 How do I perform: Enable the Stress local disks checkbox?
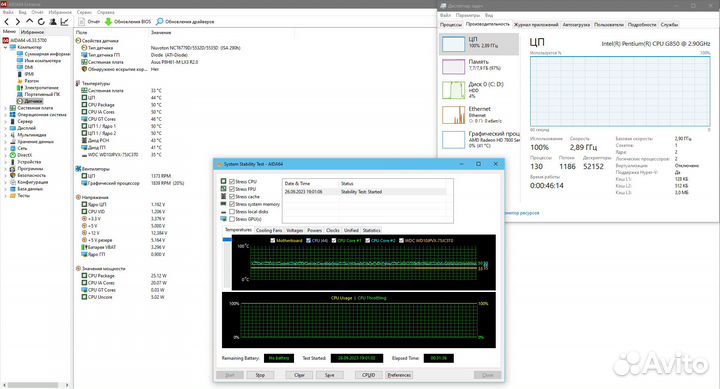[232, 212]
